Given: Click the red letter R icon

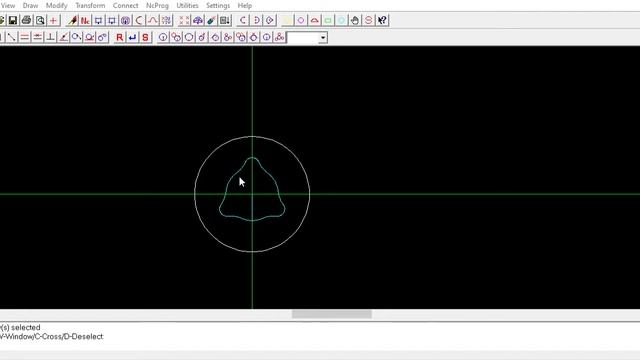Looking at the screenshot, I should tap(119, 38).
